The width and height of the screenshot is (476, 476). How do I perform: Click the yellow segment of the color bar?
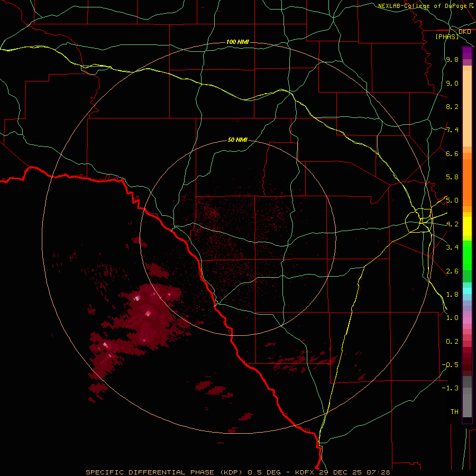pos(467,226)
